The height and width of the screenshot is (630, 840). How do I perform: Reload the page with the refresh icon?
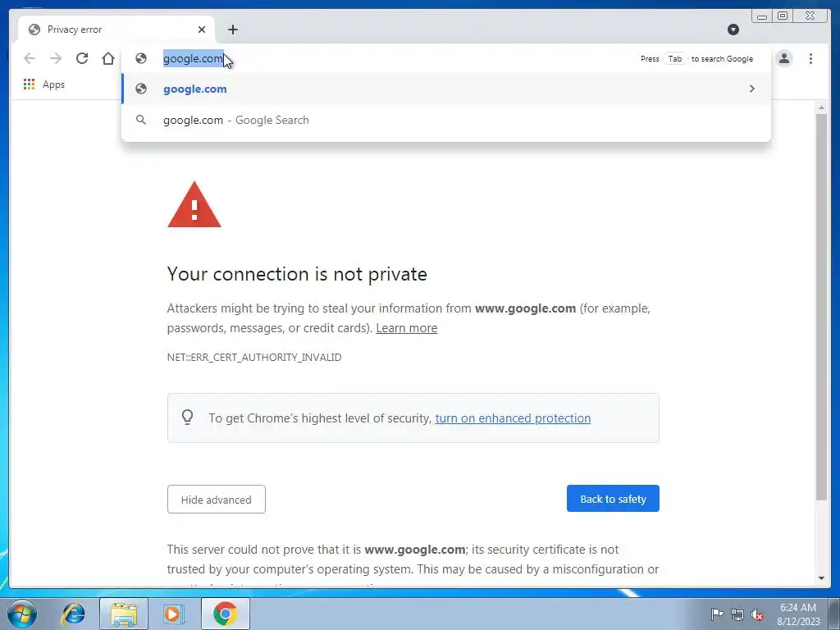click(x=82, y=58)
